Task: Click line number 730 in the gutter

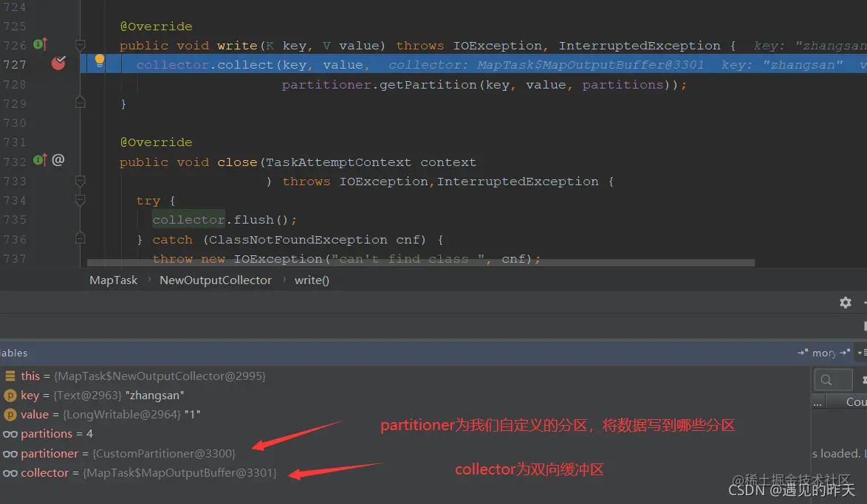Action: click(x=14, y=122)
